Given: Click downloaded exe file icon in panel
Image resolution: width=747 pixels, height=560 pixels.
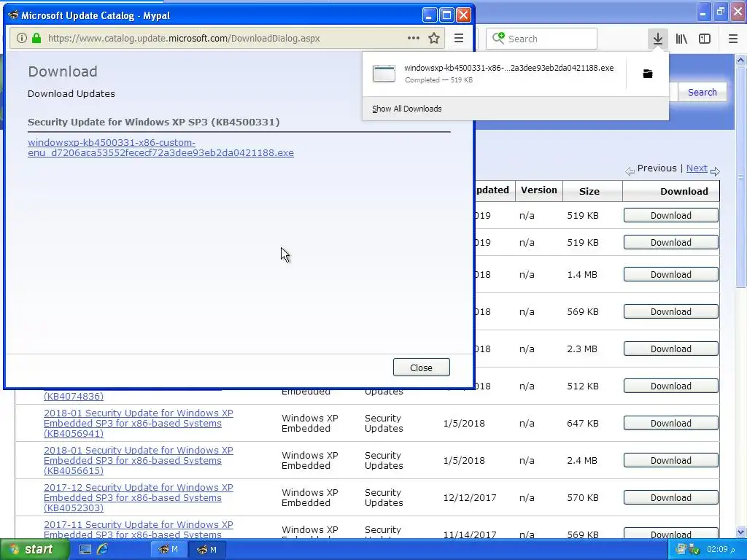Looking at the screenshot, I should [x=384, y=74].
